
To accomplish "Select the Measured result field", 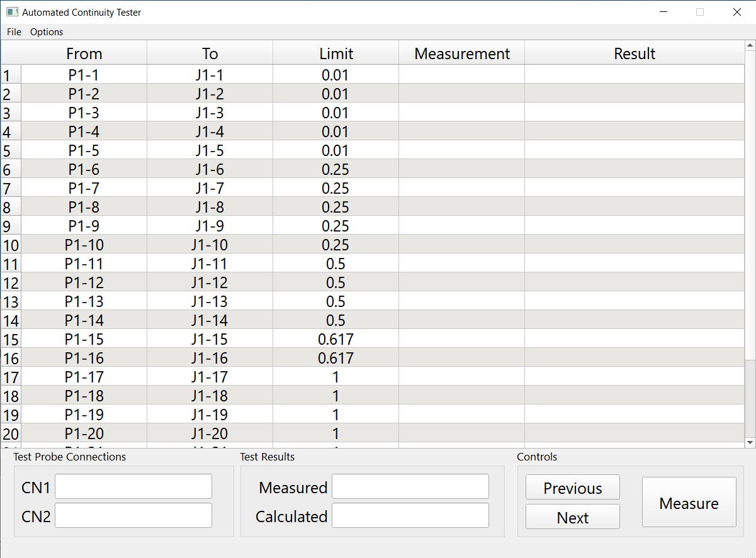I will [410, 486].
